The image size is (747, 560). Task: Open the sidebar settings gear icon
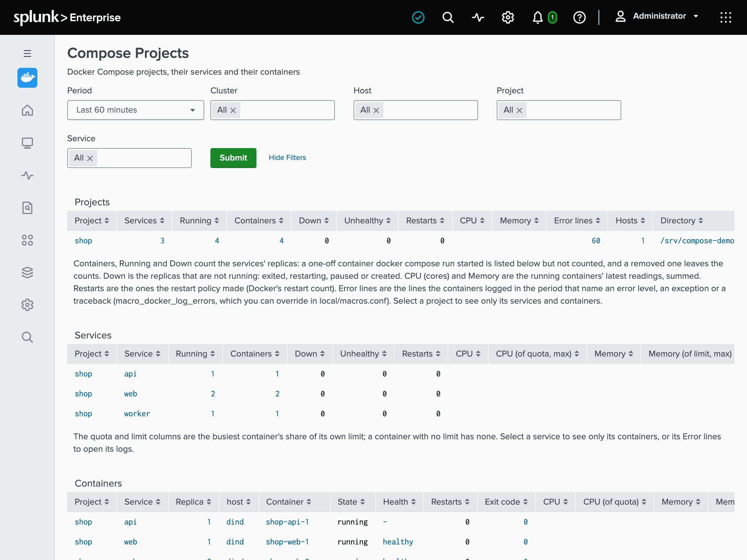pyautogui.click(x=27, y=305)
